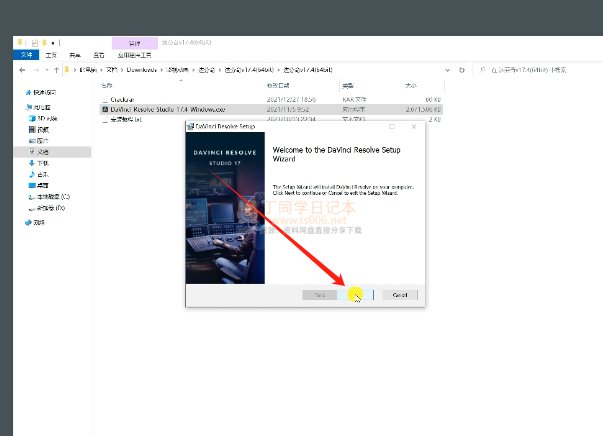Open the Network location in sidebar

click(38, 221)
